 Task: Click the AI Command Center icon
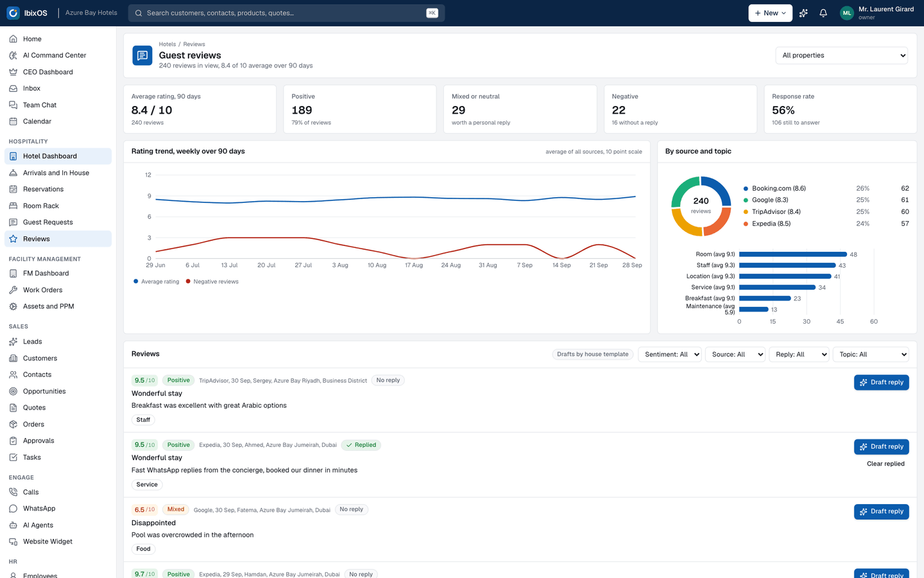[13, 55]
